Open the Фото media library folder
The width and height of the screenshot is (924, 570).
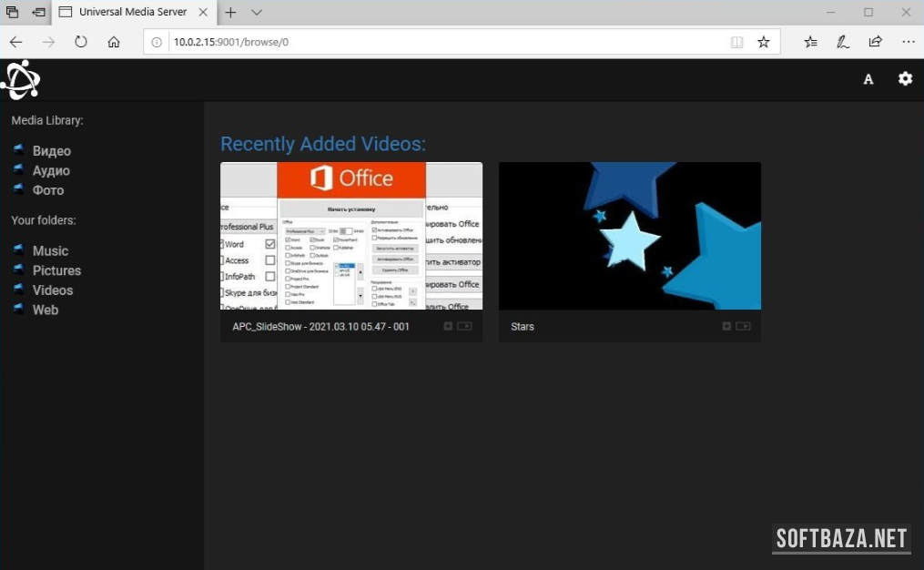coord(48,190)
